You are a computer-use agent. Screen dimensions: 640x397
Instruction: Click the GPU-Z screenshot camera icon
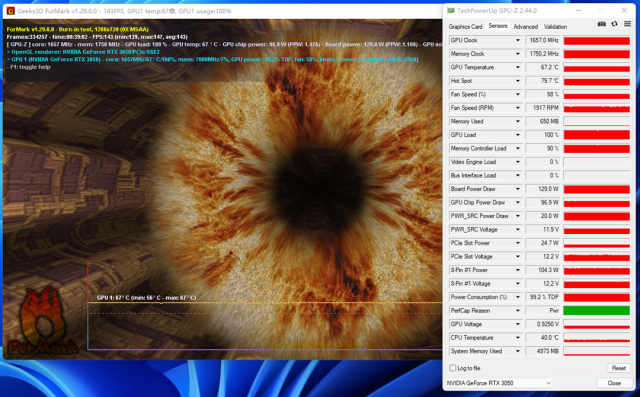point(602,24)
